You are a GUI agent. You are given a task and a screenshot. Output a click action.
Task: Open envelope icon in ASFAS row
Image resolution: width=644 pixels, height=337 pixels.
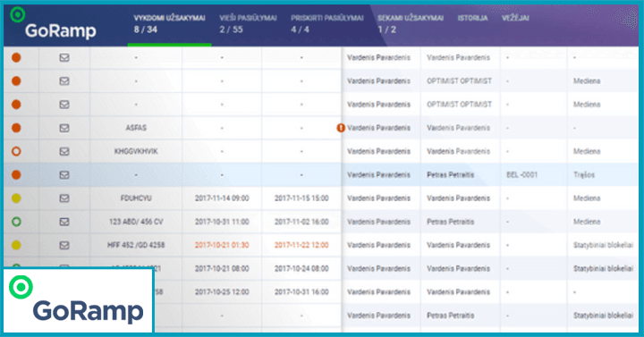tap(64, 128)
